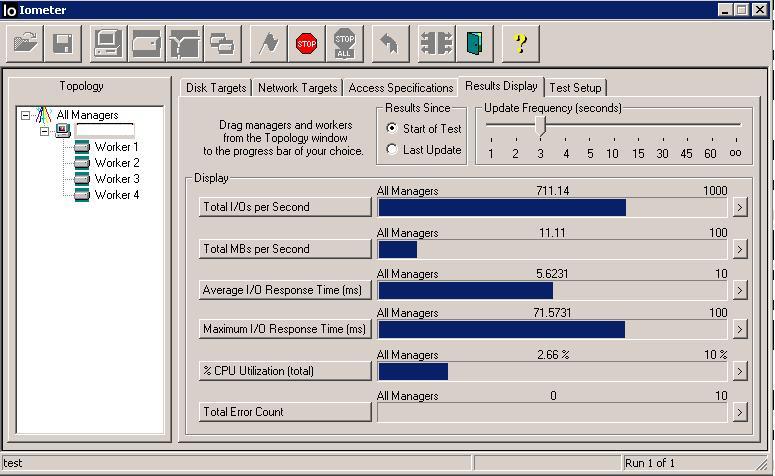Click Worker 2 disk icon
Screen dimensions: 775x476
click(82, 163)
